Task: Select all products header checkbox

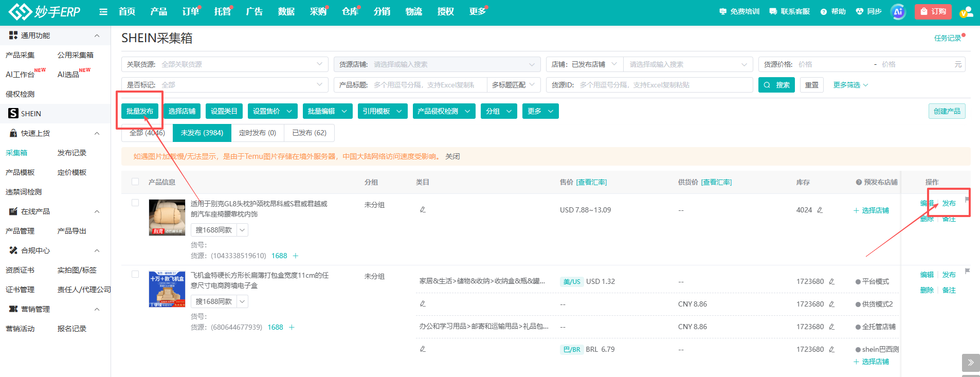Action: [x=135, y=182]
